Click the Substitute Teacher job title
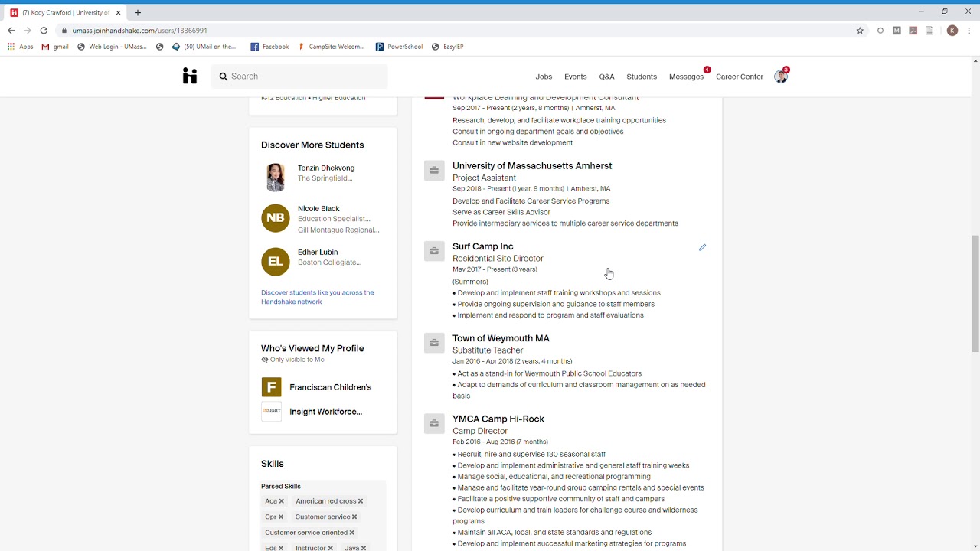 [x=488, y=350]
